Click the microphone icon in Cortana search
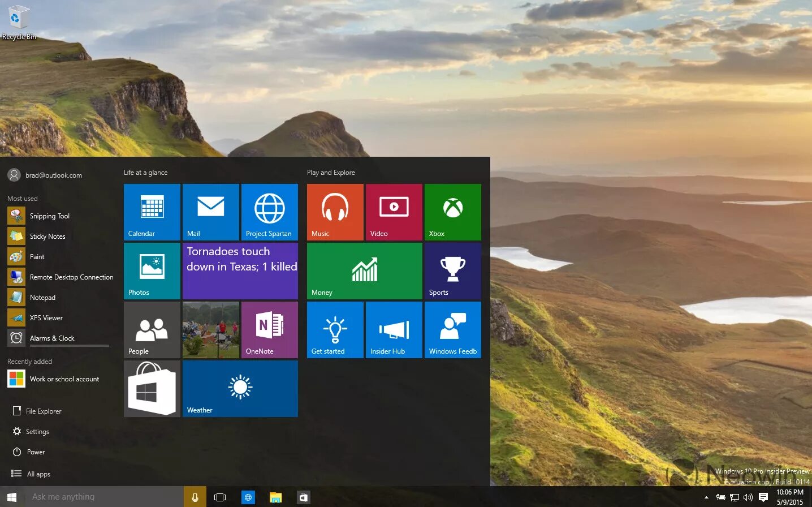The width and height of the screenshot is (812, 507). pyautogui.click(x=195, y=496)
